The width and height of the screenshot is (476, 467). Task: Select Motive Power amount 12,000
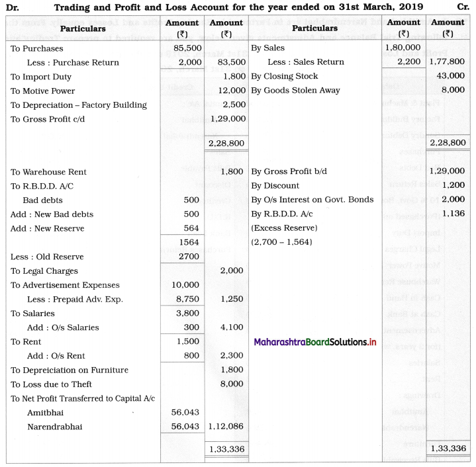[232, 91]
